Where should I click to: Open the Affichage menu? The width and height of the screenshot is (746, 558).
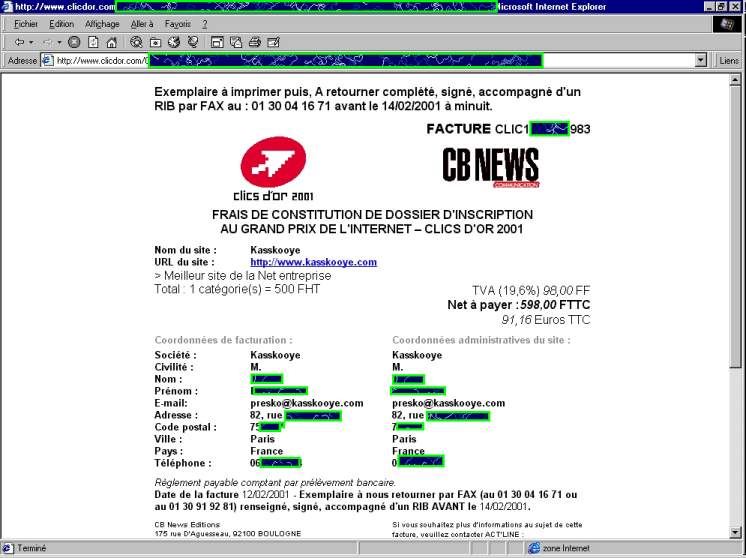[x=102, y=24]
